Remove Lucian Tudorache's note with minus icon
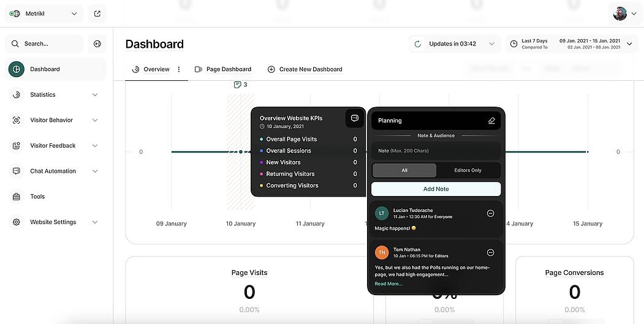 tap(490, 213)
